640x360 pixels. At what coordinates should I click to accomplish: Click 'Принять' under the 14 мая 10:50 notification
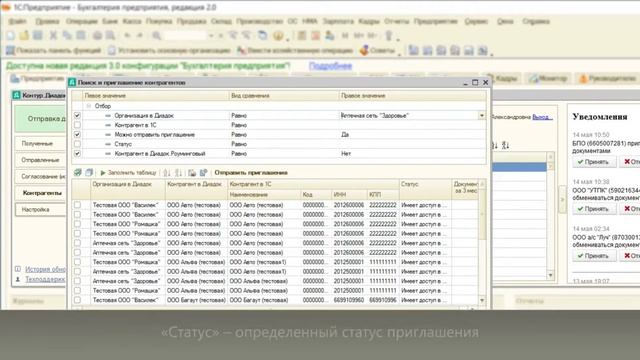(594, 162)
